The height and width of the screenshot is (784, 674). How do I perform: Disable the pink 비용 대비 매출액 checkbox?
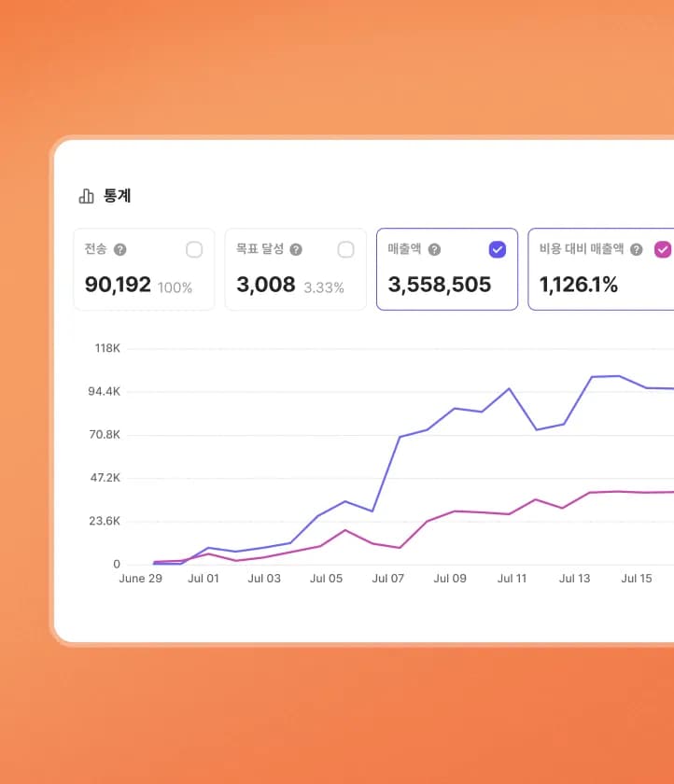(662, 249)
